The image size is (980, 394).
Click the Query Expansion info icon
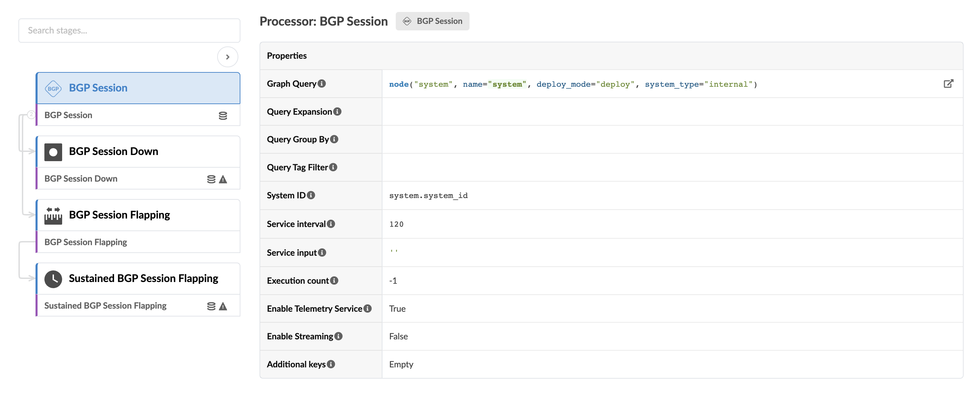pos(337,111)
